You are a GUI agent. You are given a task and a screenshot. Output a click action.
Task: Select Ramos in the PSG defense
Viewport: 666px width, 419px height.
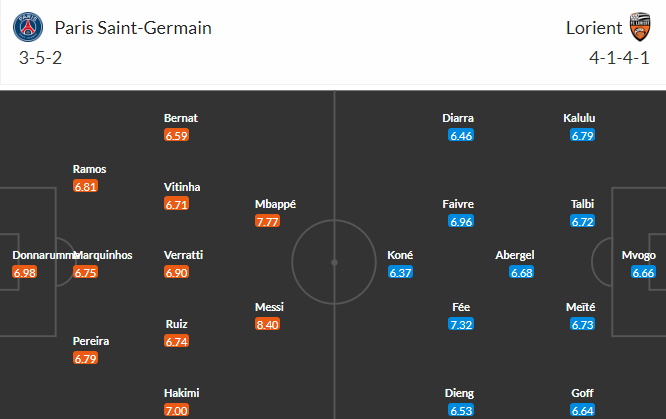tap(89, 169)
